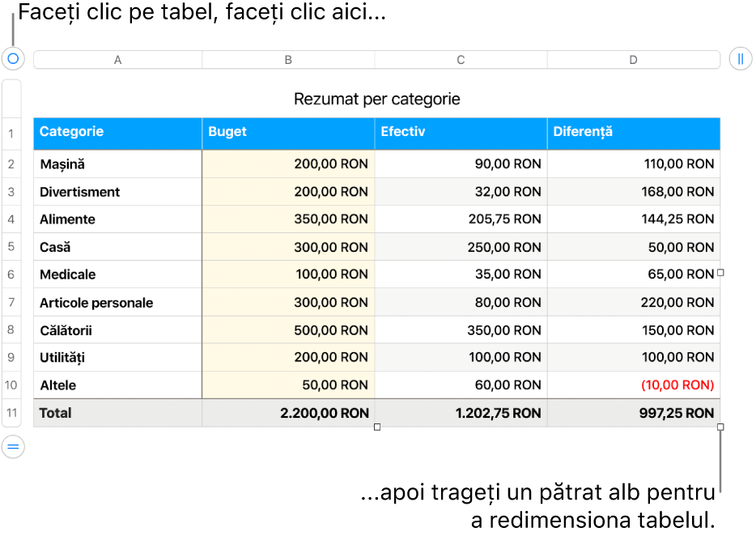Click the table handle circle icon
The width and height of the screenshot is (756, 536).
(x=13, y=59)
